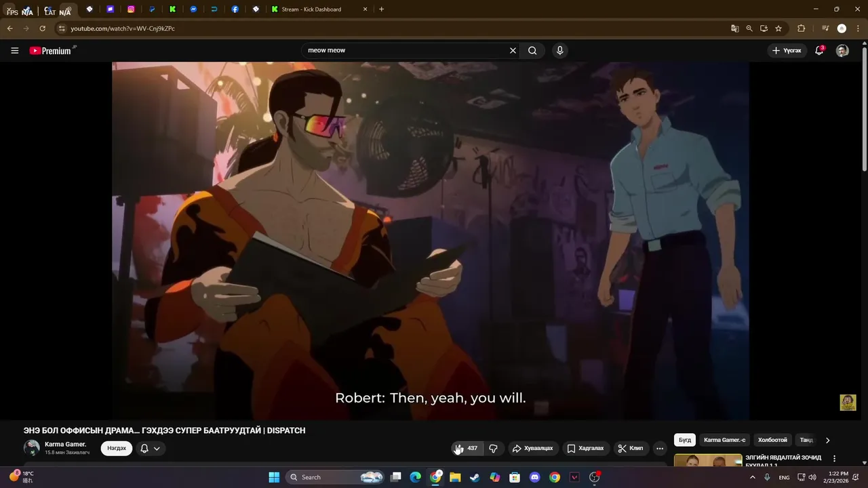
Task: Open Windows Start menu
Action: click(274, 477)
